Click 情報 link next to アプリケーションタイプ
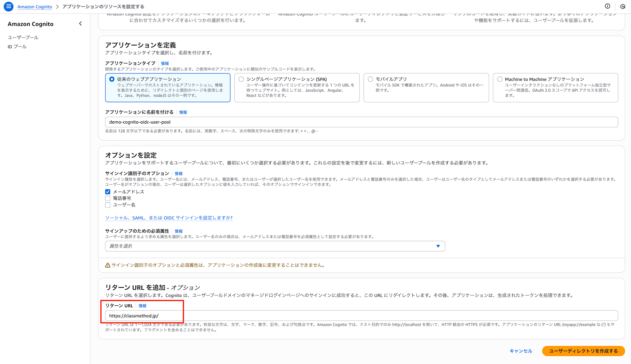Image resolution: width=631 pixels, height=364 pixels. coord(165,63)
